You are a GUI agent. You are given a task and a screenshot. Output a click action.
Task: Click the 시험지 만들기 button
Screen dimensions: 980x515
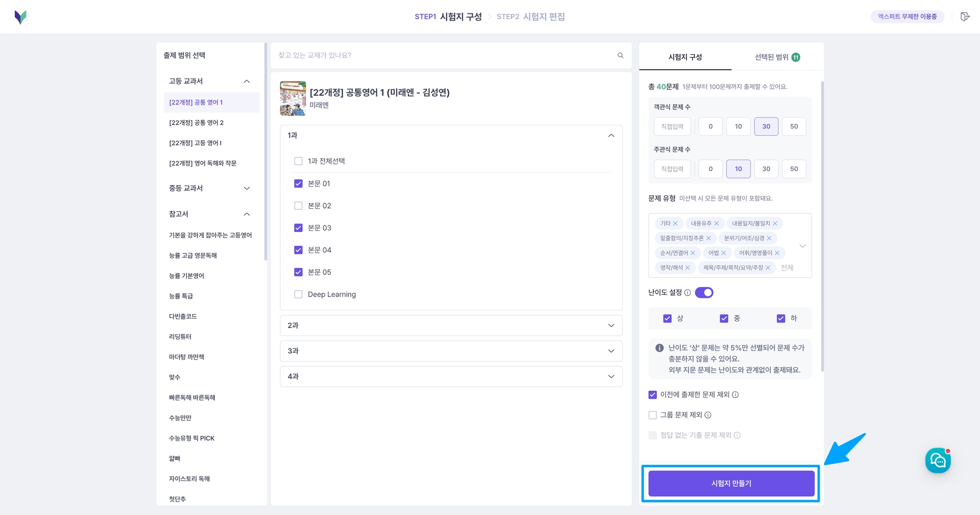[731, 483]
